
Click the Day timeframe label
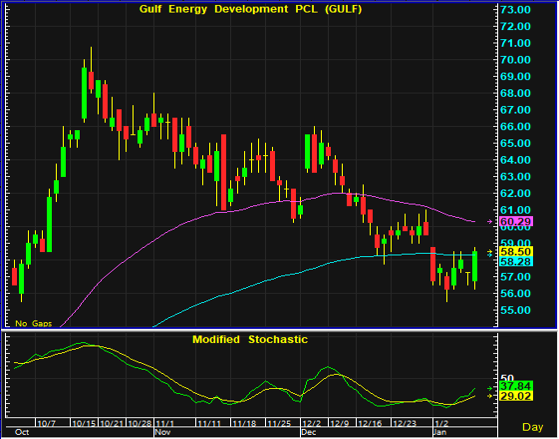[x=533, y=427]
